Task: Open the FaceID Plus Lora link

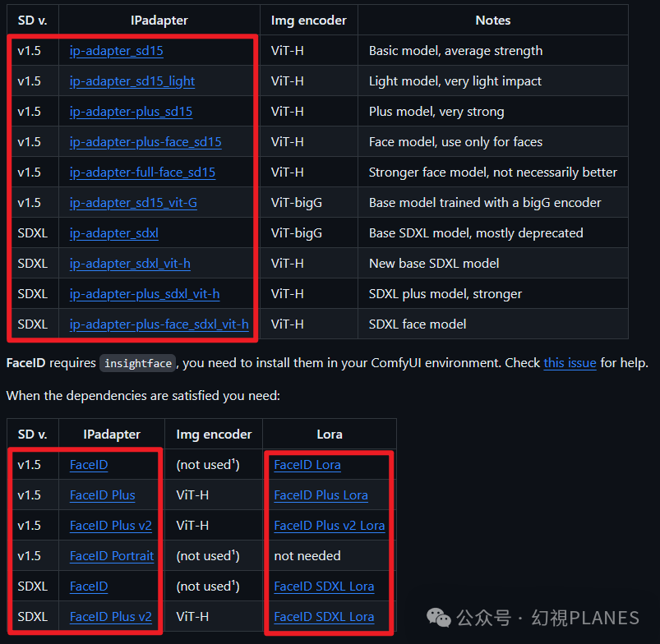Action: coord(321,495)
